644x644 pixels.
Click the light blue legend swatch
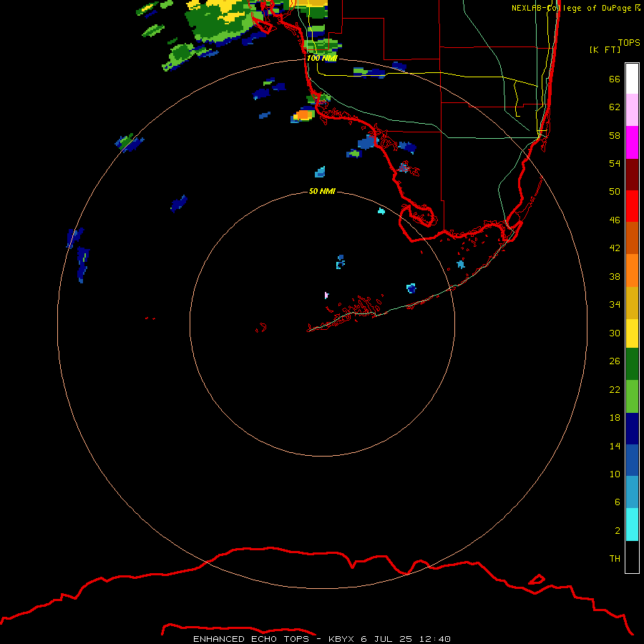click(632, 492)
